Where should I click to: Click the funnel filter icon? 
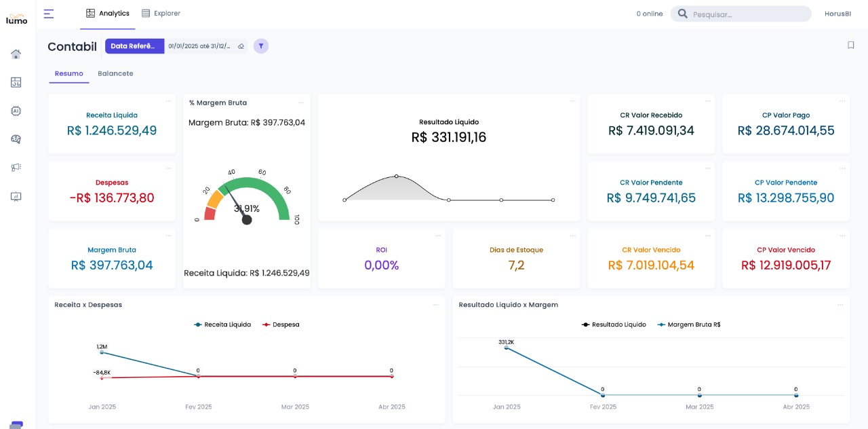click(261, 46)
